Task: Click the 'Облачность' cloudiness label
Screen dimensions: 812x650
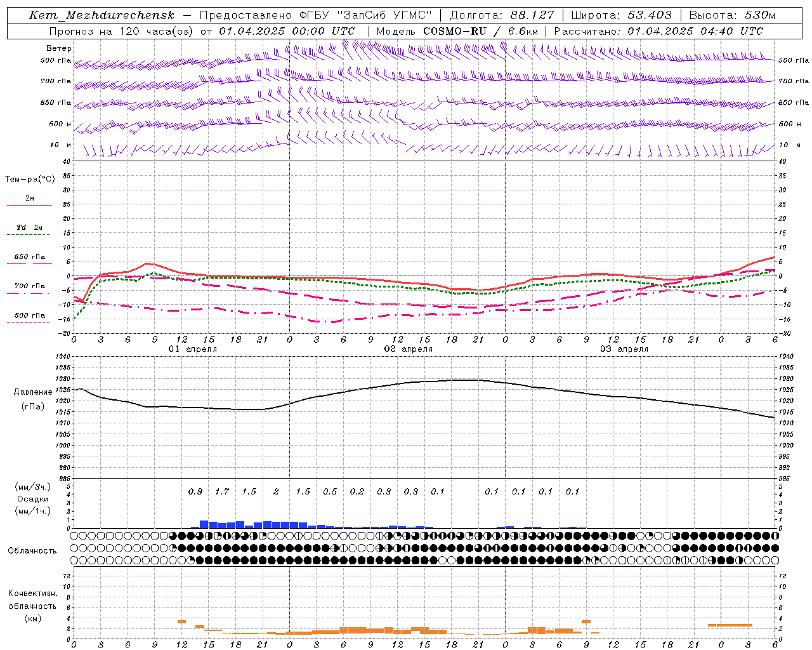Action: (32, 551)
